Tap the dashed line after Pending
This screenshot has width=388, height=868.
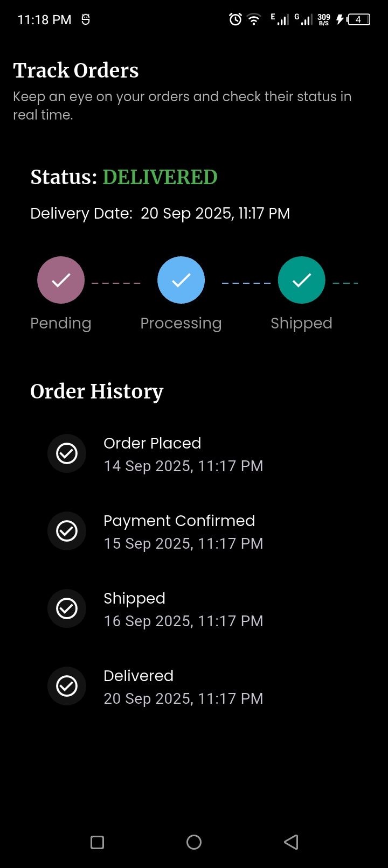tap(116, 283)
